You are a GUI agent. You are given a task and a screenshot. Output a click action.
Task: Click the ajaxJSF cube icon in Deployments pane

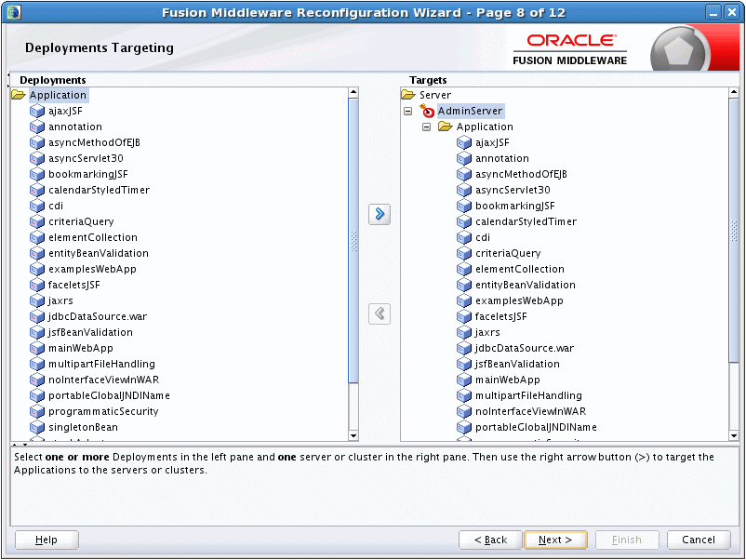pos(37,111)
